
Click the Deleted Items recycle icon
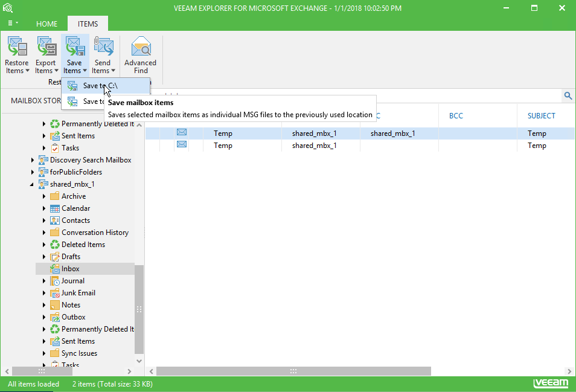coord(55,245)
